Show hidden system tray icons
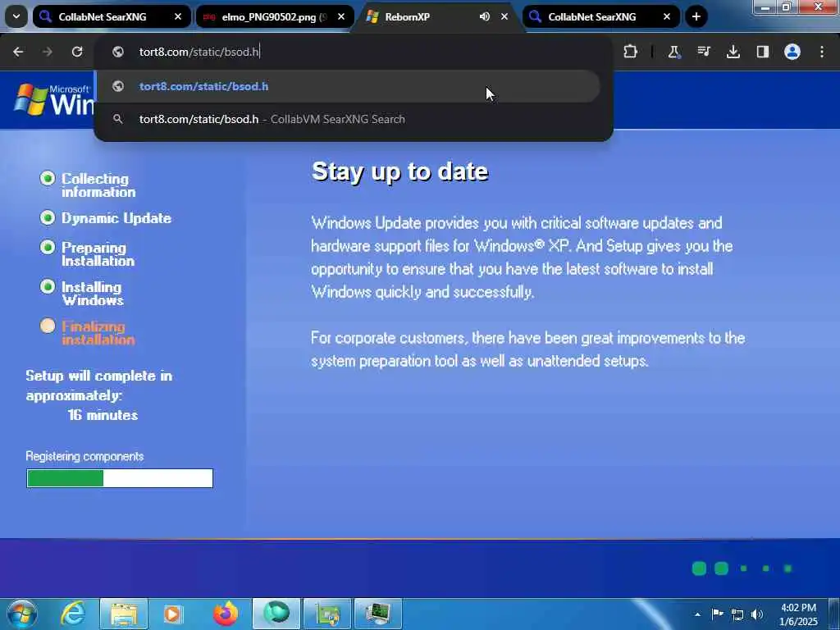This screenshot has height=630, width=840. [x=697, y=614]
